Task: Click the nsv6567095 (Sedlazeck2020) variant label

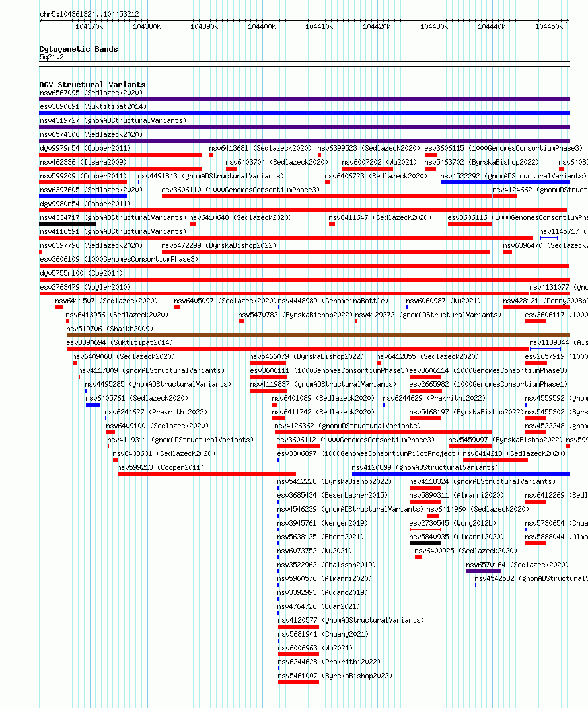Action: (x=91, y=93)
